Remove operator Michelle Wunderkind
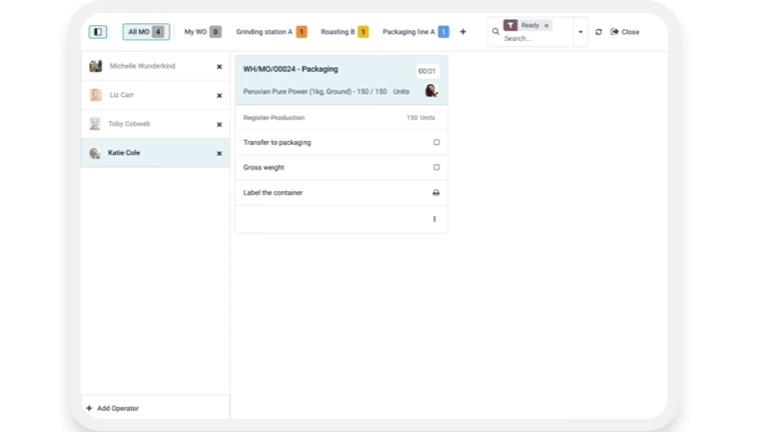 (219, 67)
